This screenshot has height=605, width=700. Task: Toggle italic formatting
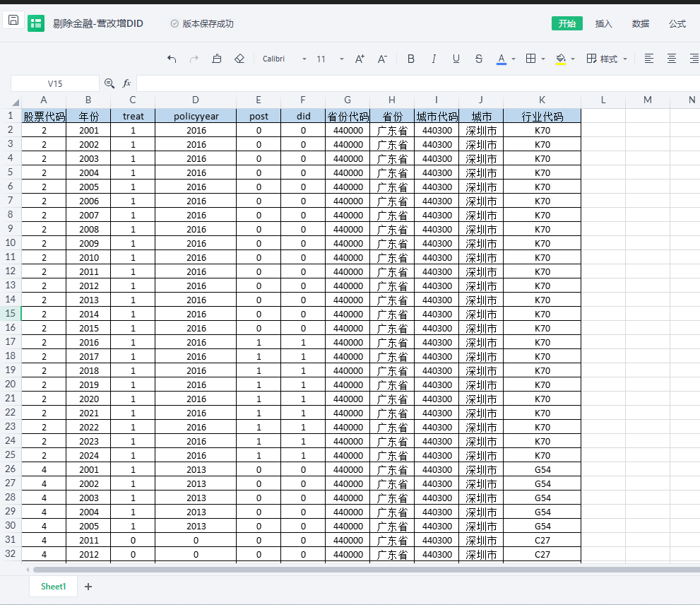click(x=434, y=59)
